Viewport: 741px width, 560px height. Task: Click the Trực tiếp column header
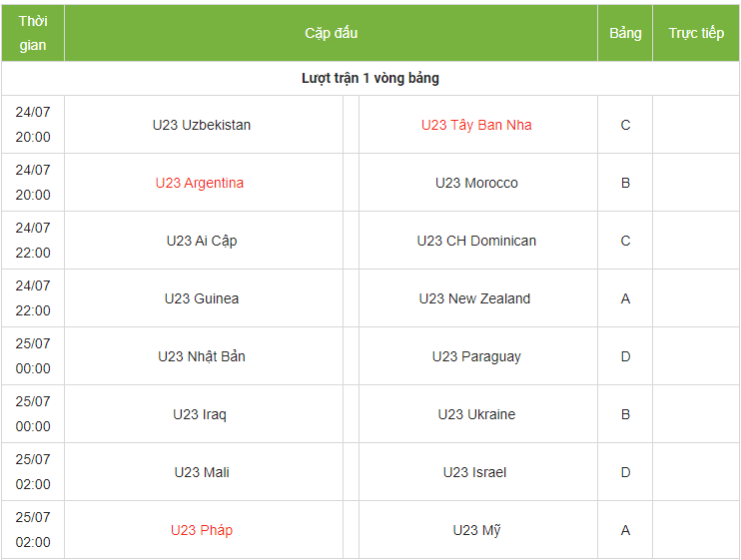pos(696,33)
